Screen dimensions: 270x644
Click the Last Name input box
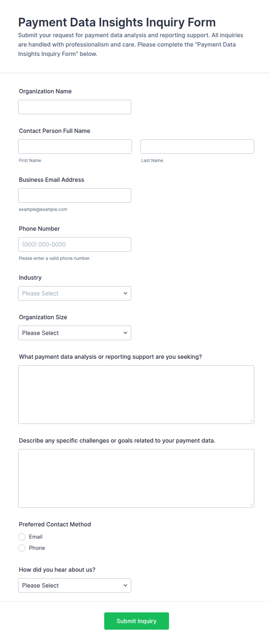point(197,146)
